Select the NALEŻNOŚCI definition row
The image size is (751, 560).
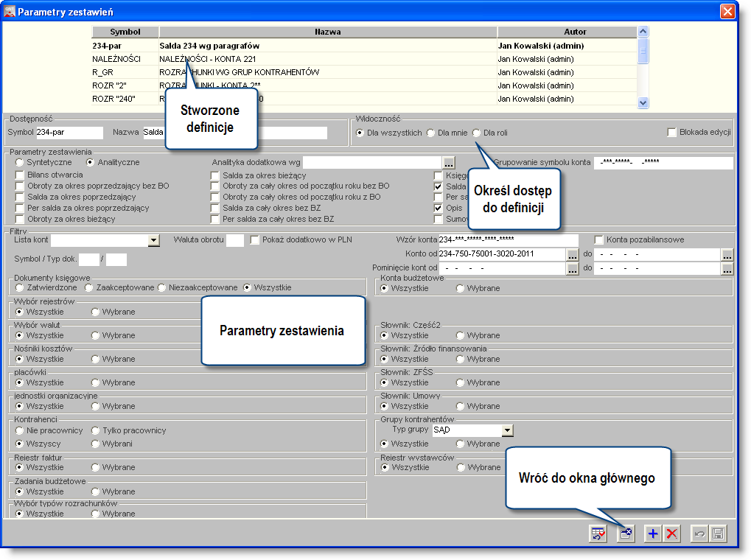coord(364,59)
